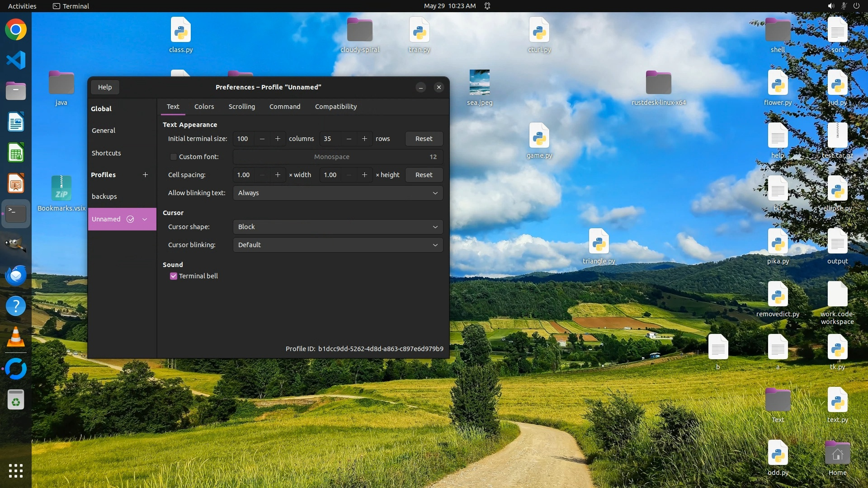The height and width of the screenshot is (488, 868).
Task: Launch Google Chrome from the dock
Action: tap(16, 30)
